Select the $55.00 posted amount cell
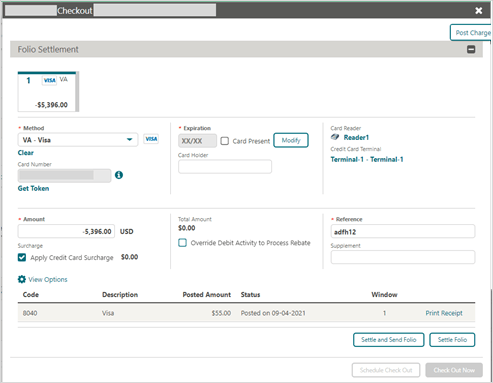This screenshot has height=383, width=493. pos(221,313)
